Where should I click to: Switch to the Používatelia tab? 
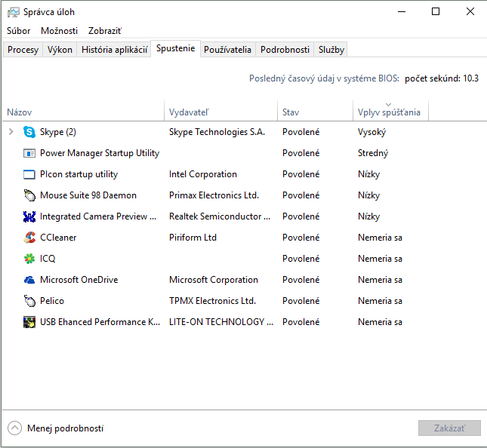point(227,50)
